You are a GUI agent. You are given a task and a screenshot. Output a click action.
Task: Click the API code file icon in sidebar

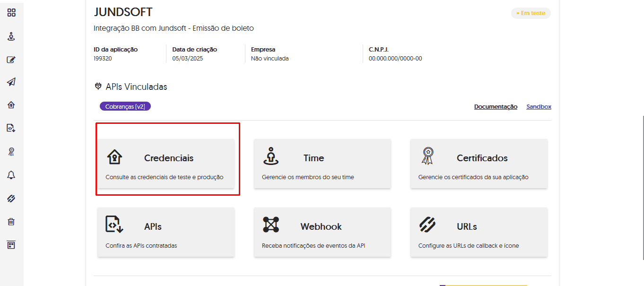pyautogui.click(x=11, y=128)
